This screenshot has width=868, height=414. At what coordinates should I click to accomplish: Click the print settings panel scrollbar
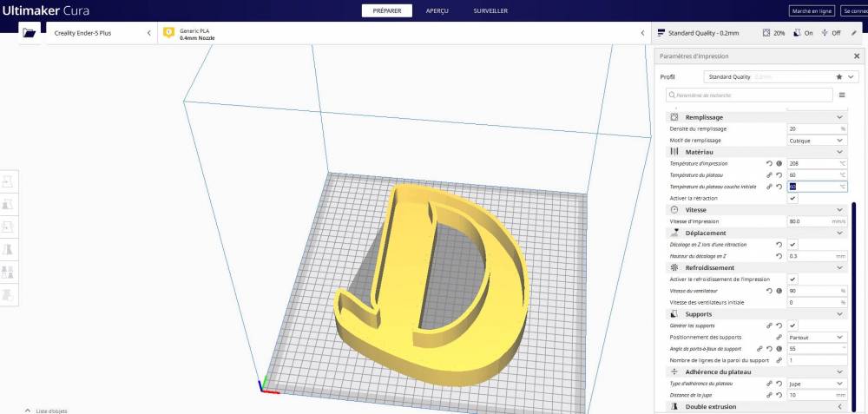[x=853, y=308]
